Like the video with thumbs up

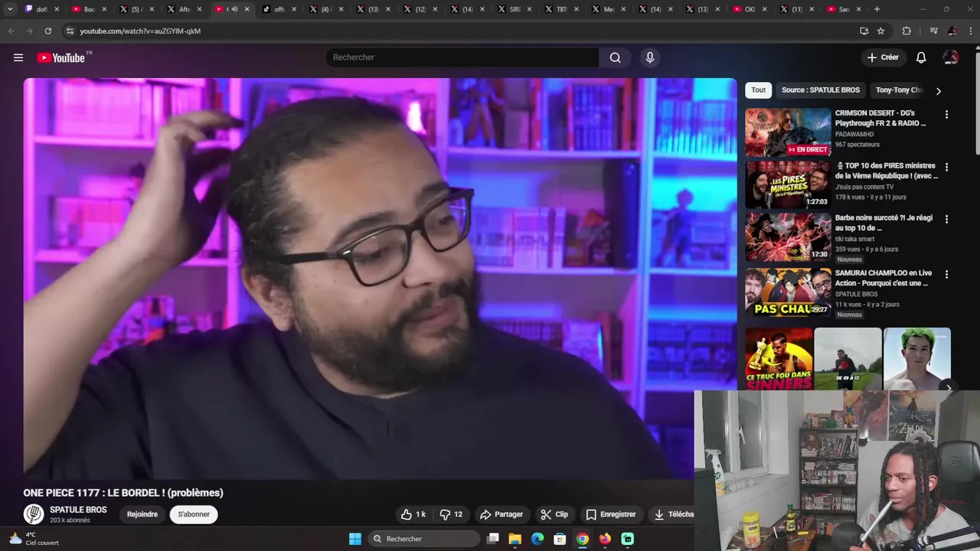pos(413,514)
